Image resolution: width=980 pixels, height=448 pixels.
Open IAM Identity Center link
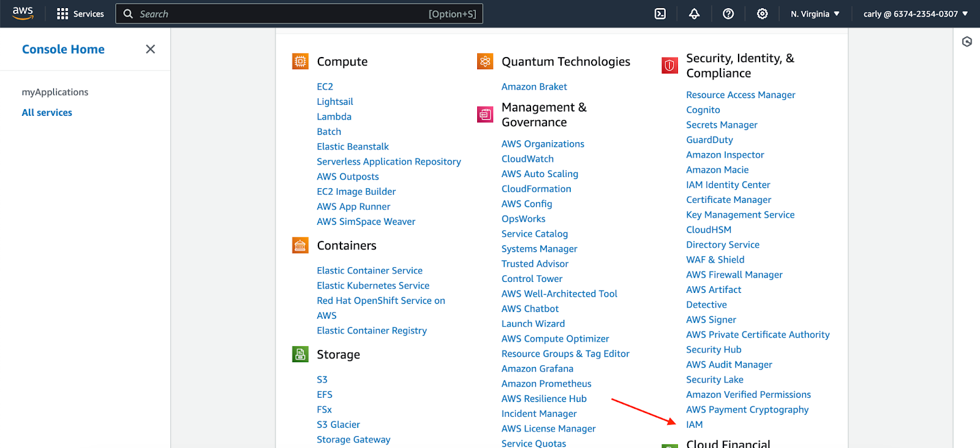[x=728, y=185]
